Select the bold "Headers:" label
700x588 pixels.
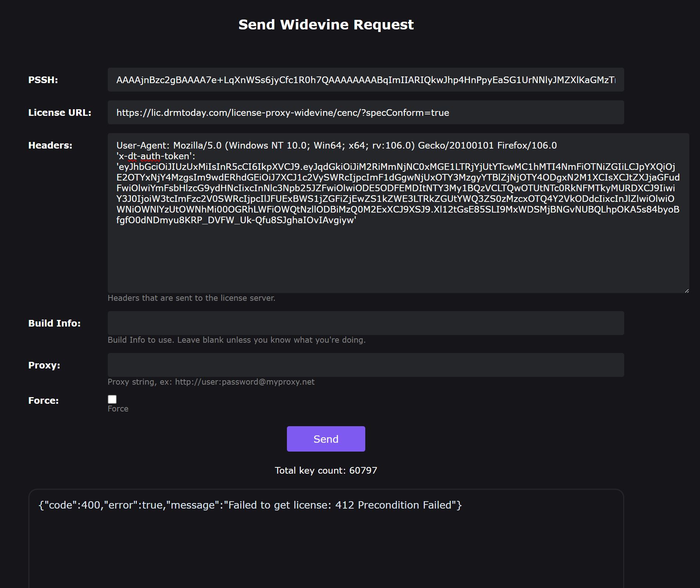click(x=50, y=146)
